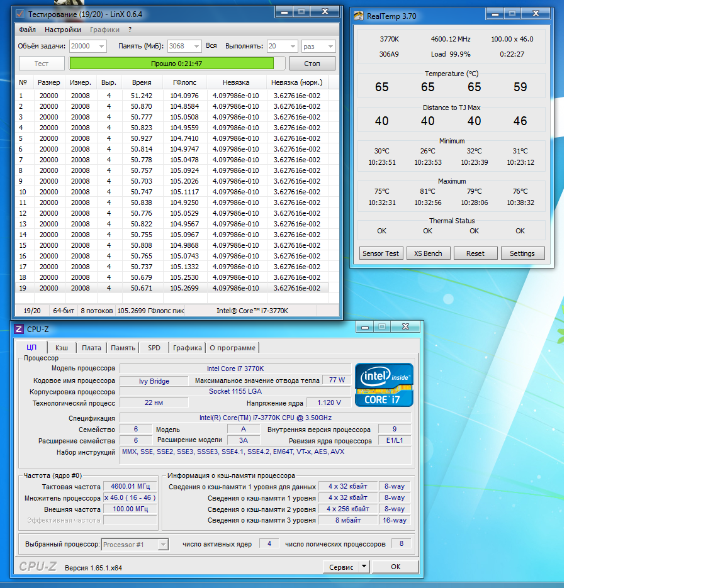This screenshot has width=725, height=588.
Task: Click the Стоп button in LinX
Action: coord(312,64)
